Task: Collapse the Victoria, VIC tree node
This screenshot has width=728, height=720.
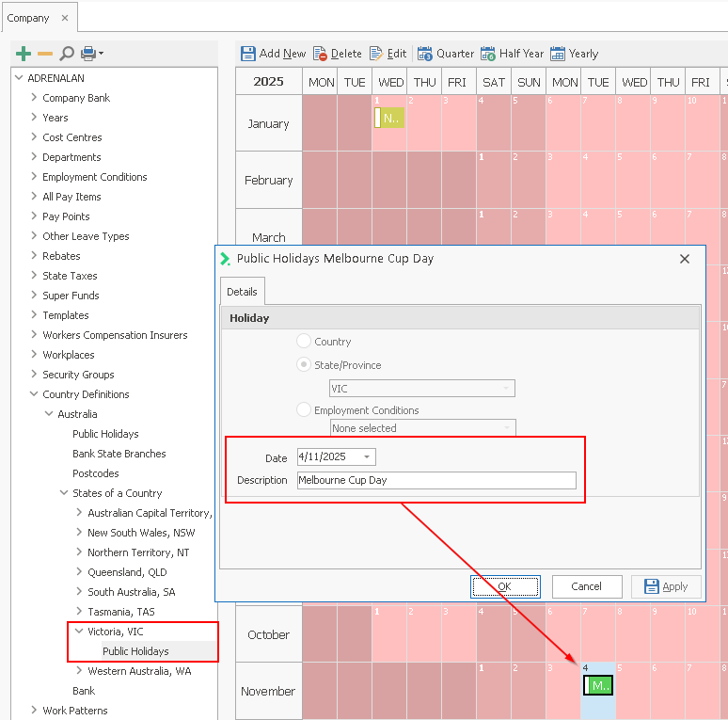Action: pos(79,632)
